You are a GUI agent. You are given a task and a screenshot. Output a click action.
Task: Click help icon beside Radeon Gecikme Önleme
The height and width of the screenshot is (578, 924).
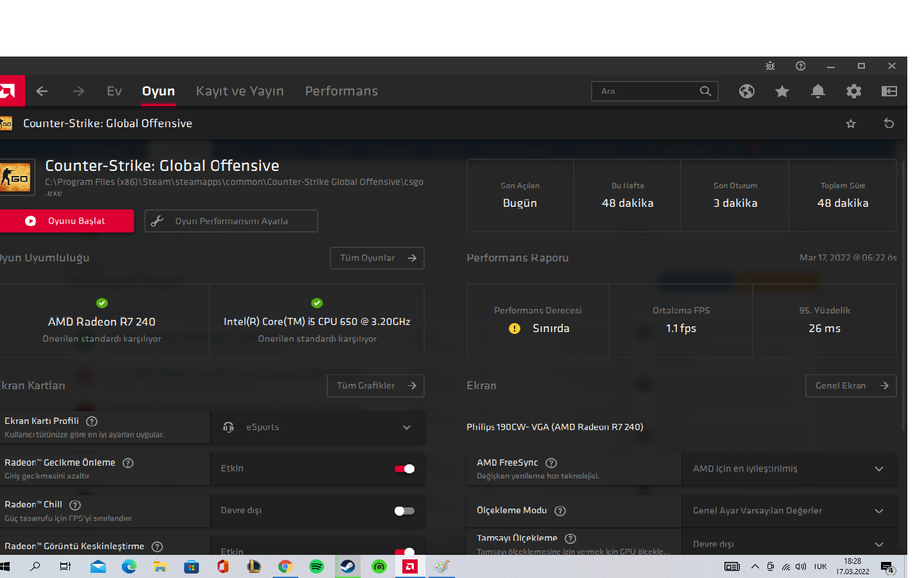click(x=128, y=463)
